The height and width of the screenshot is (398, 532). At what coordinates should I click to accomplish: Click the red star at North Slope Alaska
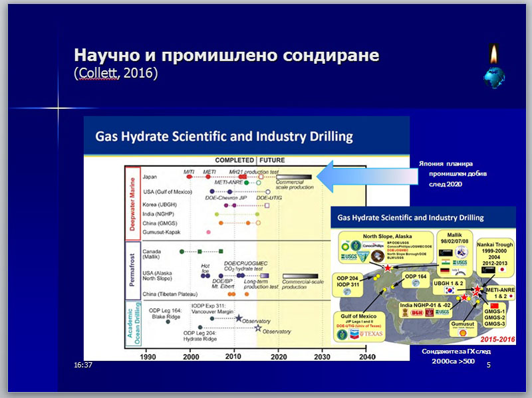coord(387,267)
